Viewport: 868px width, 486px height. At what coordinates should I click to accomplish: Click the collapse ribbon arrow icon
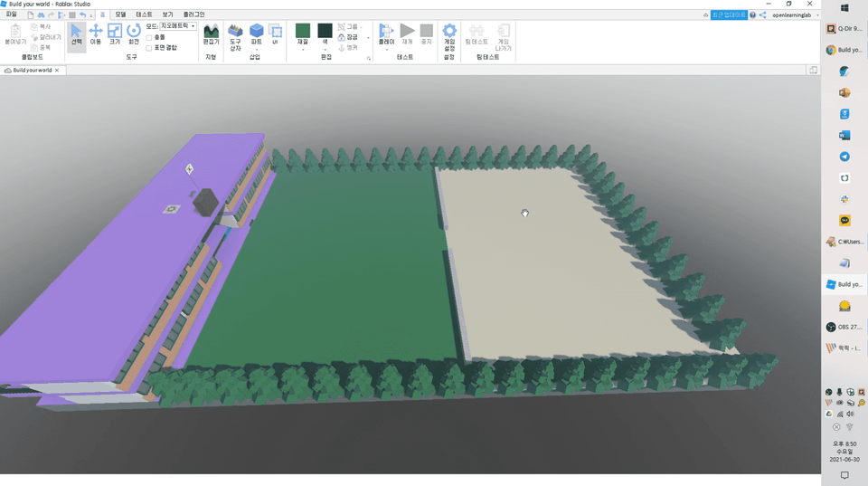[x=706, y=15]
